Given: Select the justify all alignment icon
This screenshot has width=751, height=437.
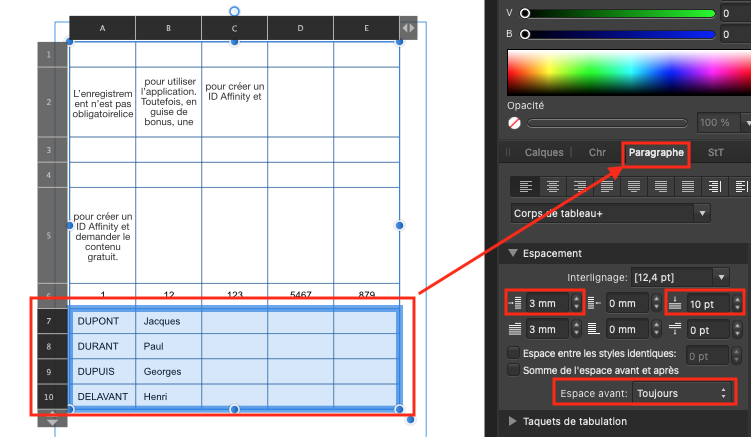Looking at the screenshot, I should pyautogui.click(x=687, y=186).
